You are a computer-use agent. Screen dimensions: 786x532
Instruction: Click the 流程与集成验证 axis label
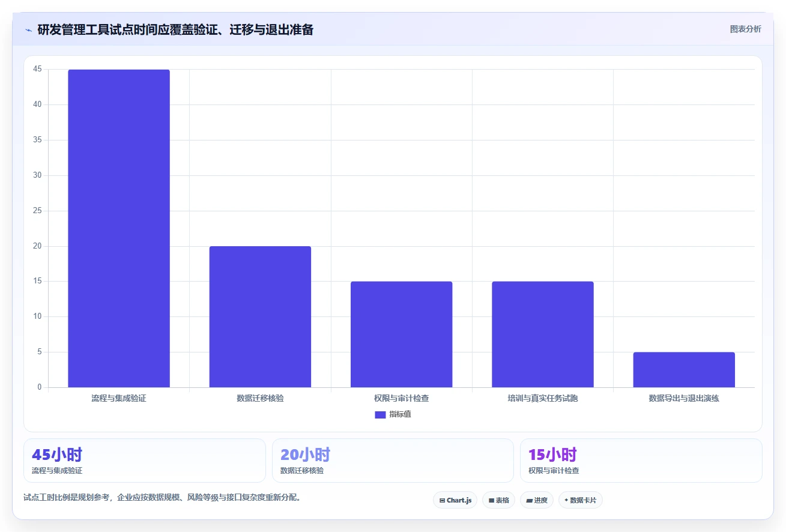coord(119,398)
